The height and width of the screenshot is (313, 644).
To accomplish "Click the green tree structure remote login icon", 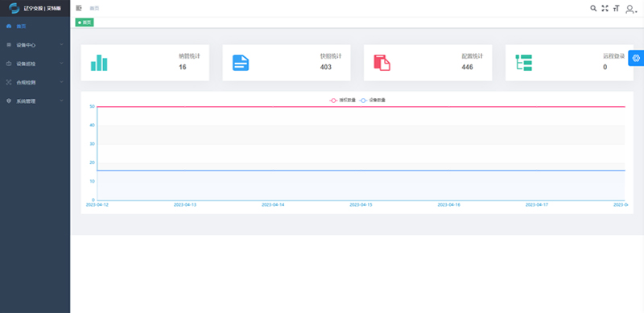I will point(524,63).
